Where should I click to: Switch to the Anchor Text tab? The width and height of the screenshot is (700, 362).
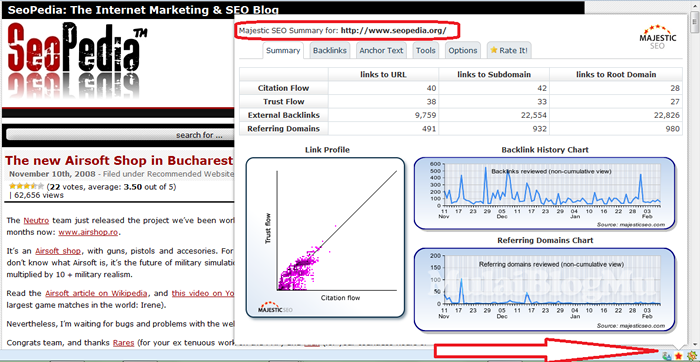coord(381,50)
